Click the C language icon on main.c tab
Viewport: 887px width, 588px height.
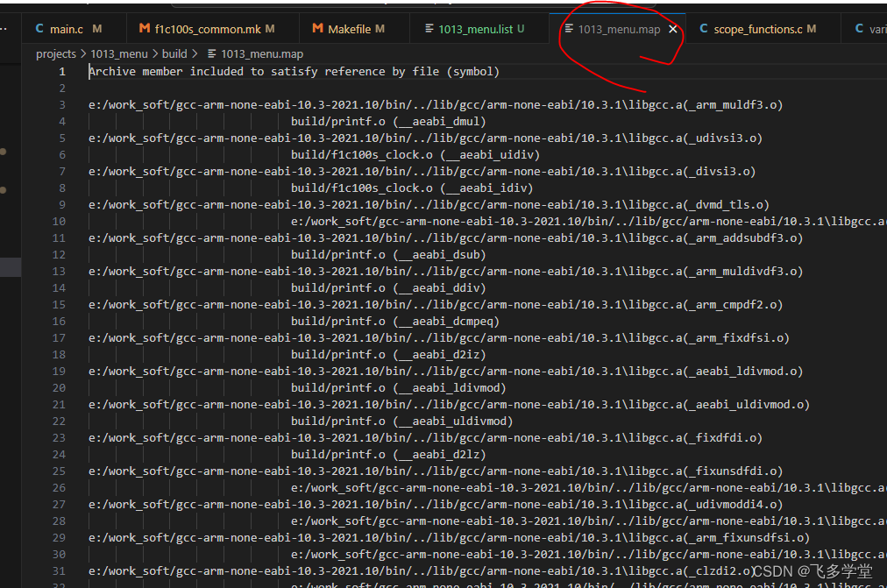[x=40, y=29]
